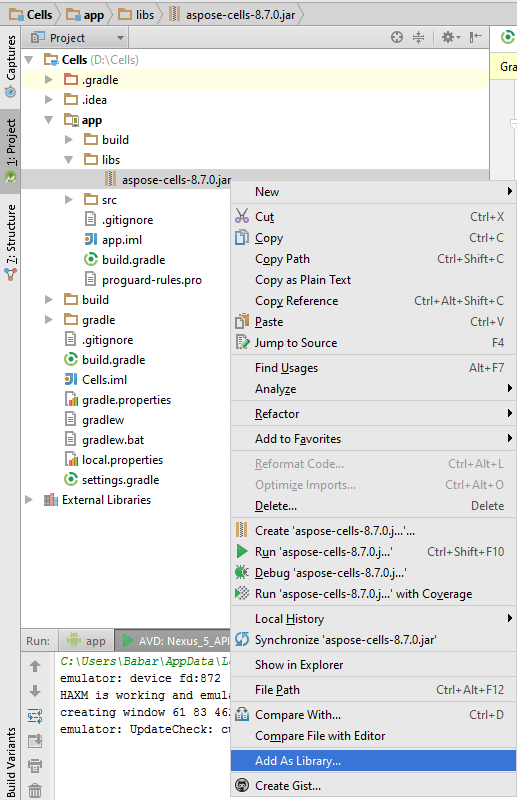Expand the External Libraries node
The image size is (517, 800).
[x=29, y=499]
